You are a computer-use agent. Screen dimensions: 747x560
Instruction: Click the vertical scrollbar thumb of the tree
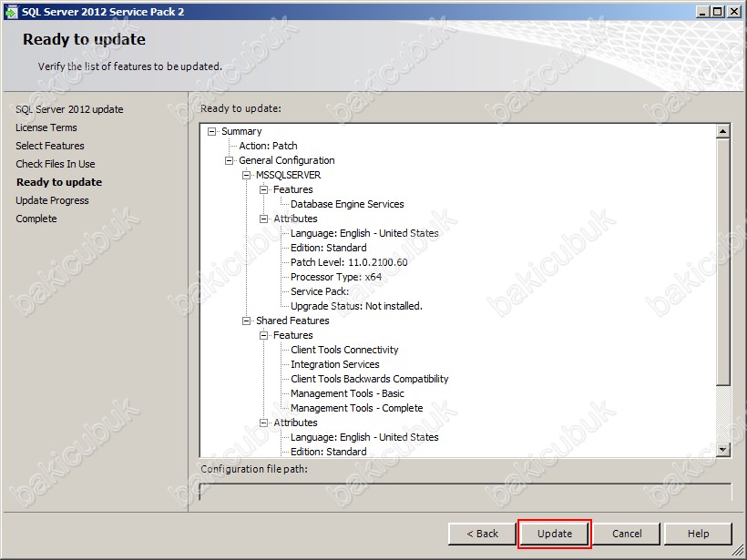[x=722, y=262]
